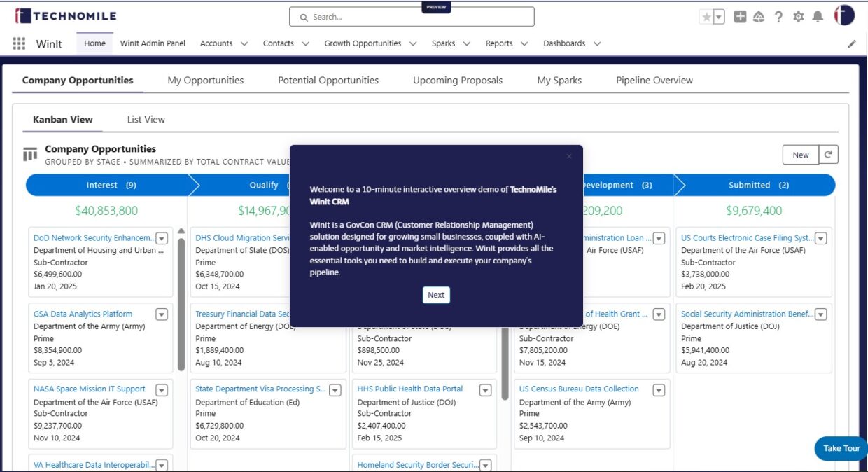This screenshot has width=868, height=472.
Task: Open the DoD Network Security opportunity link
Action: click(x=94, y=238)
